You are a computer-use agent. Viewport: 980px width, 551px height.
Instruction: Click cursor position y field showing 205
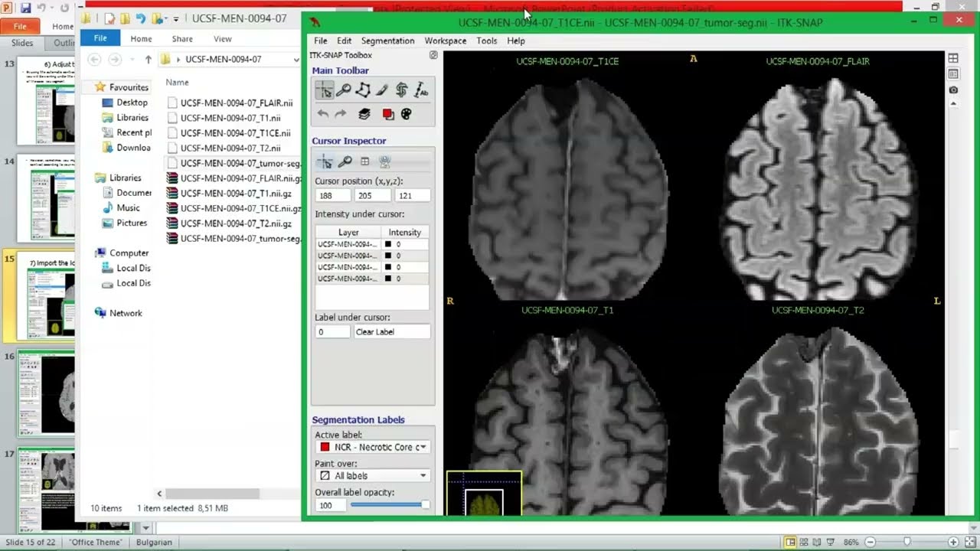[373, 196]
